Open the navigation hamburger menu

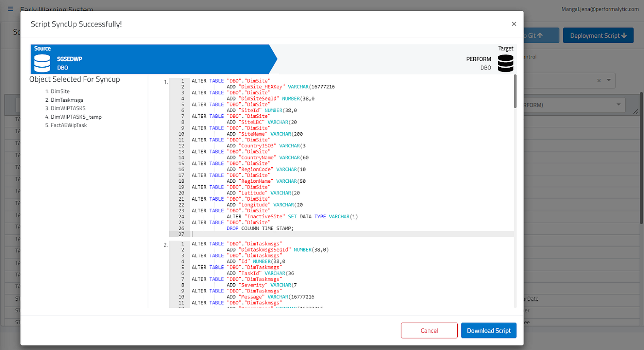coord(10,9)
